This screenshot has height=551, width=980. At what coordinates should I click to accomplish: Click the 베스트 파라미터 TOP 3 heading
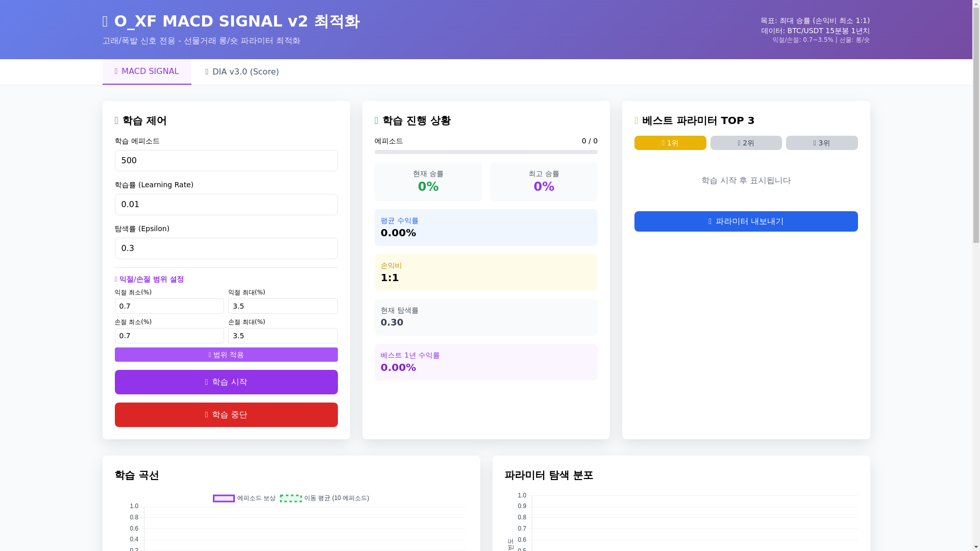coord(695,121)
